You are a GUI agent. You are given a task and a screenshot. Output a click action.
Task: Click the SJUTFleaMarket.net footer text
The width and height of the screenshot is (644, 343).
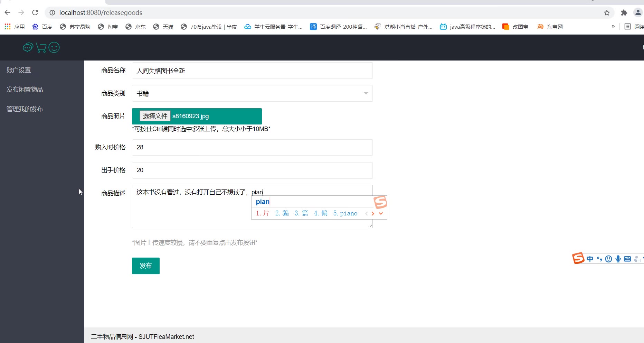[166, 337]
